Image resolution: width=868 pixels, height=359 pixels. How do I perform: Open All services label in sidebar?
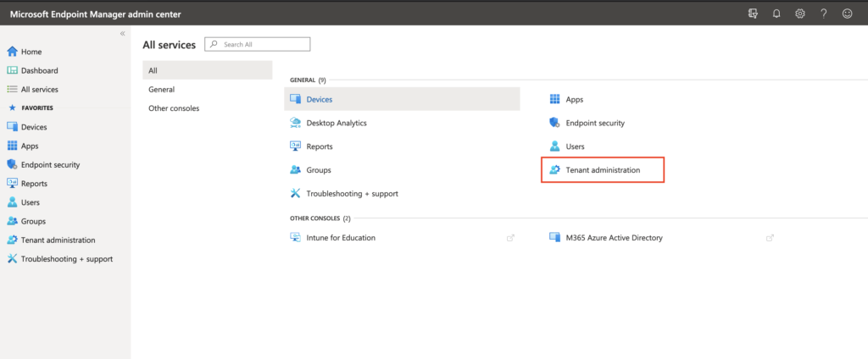39,89
